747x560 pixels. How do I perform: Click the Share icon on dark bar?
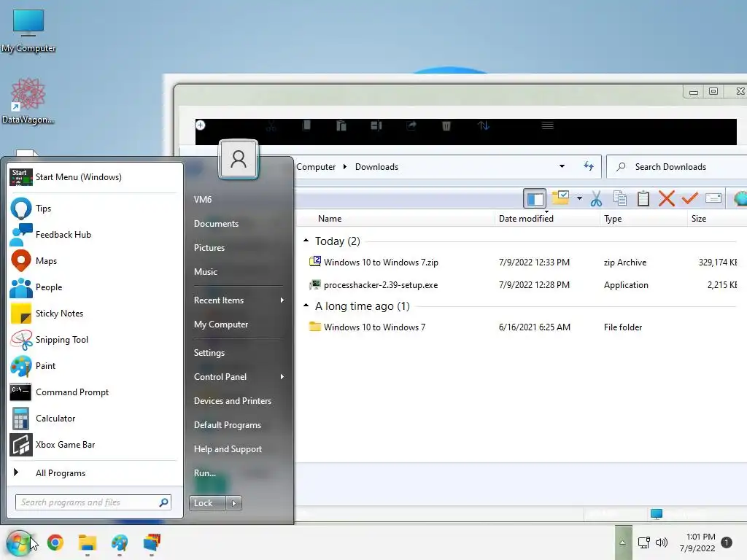point(411,125)
